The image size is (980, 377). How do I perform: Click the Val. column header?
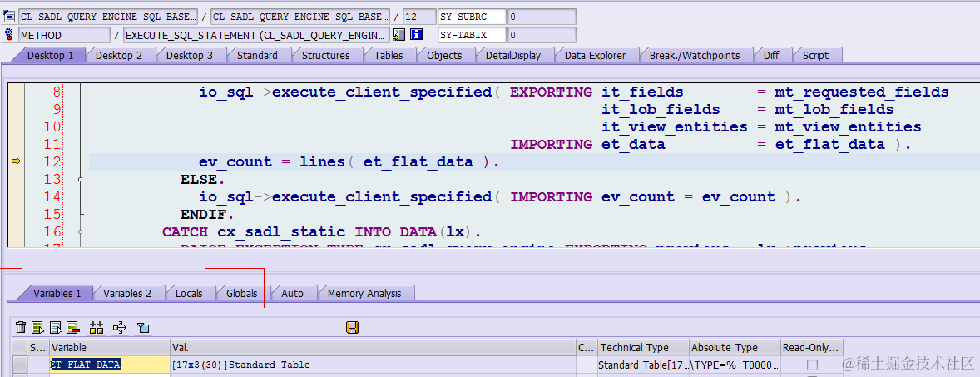(373, 348)
